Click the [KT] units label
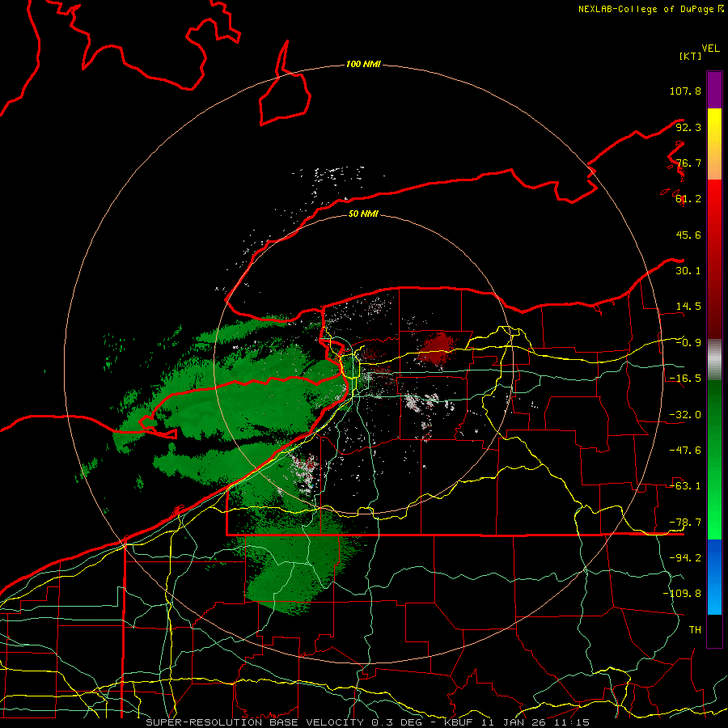Image resolution: width=728 pixels, height=728 pixels. (691, 56)
